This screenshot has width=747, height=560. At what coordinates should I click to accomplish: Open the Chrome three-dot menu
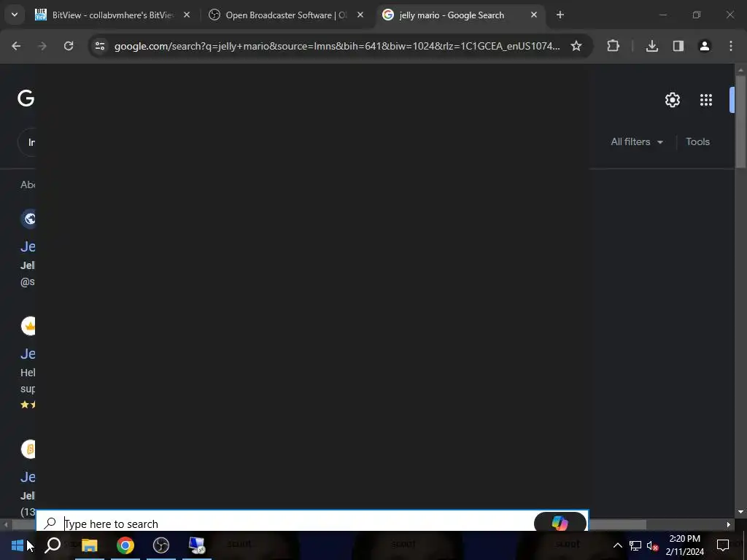tap(731, 46)
